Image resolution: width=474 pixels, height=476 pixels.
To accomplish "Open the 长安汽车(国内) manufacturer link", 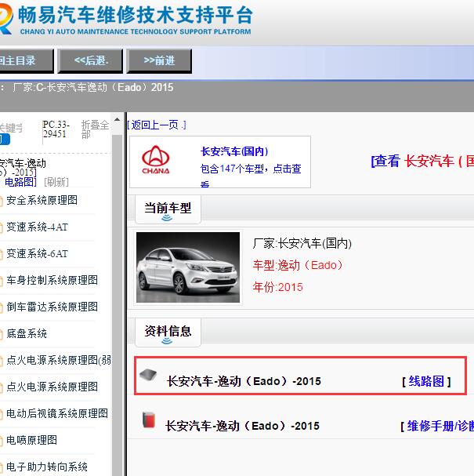I will 234,151.
